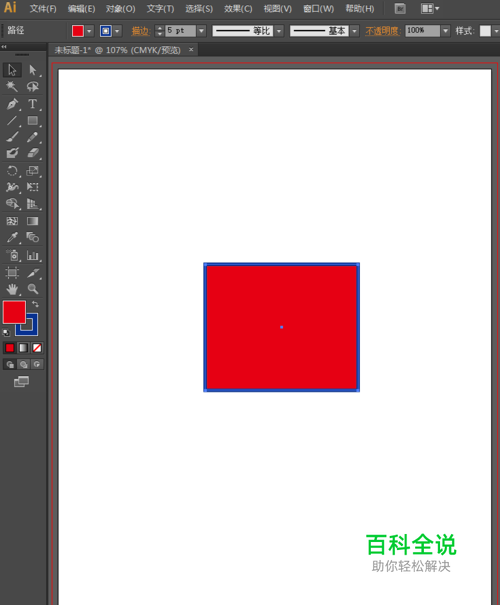Viewport: 500px width, 605px height.
Task: Select the Zoom tool
Action: pos(32,289)
